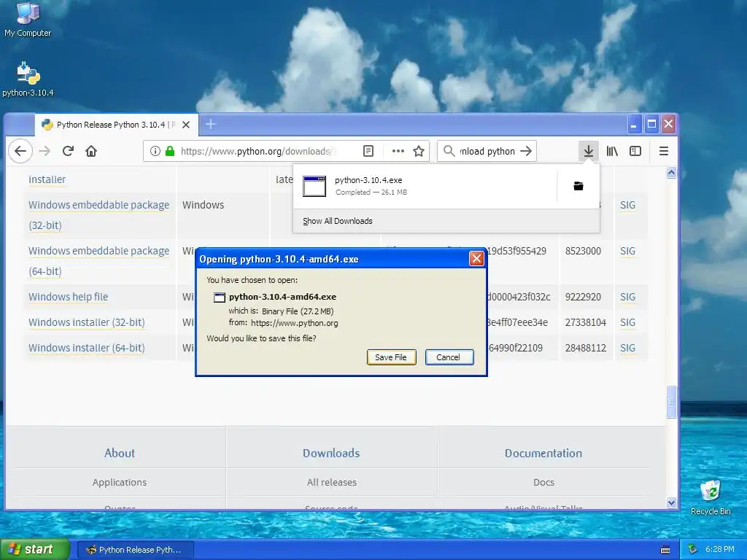
Task: Toggle the downloads panel arrow icon
Action: pos(589,152)
